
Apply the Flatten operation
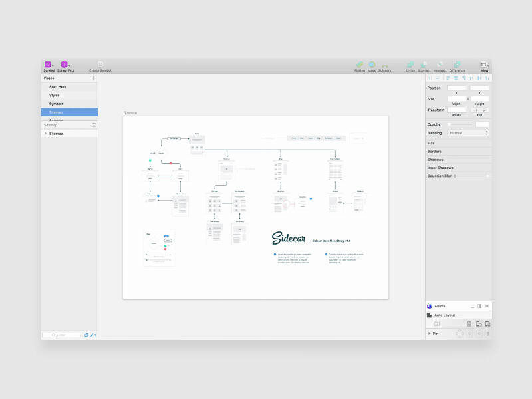pyautogui.click(x=360, y=63)
